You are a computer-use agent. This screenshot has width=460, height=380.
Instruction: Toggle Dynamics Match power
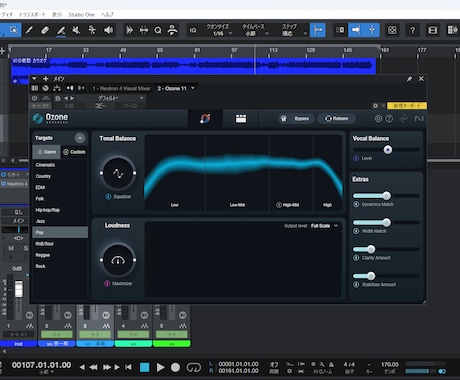[356, 204]
